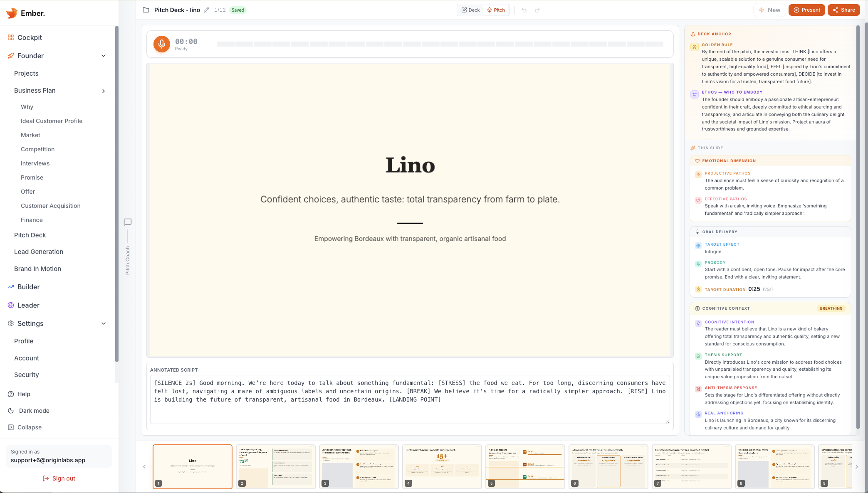The image size is (868, 493).
Task: Click the undo arrow in the toolbar
Action: pyautogui.click(x=523, y=10)
